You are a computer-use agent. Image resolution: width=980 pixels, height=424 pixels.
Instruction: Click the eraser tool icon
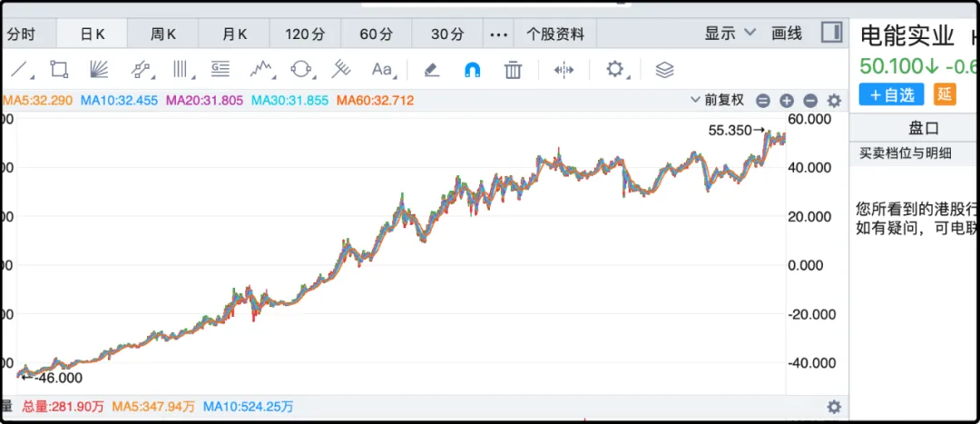click(x=431, y=69)
